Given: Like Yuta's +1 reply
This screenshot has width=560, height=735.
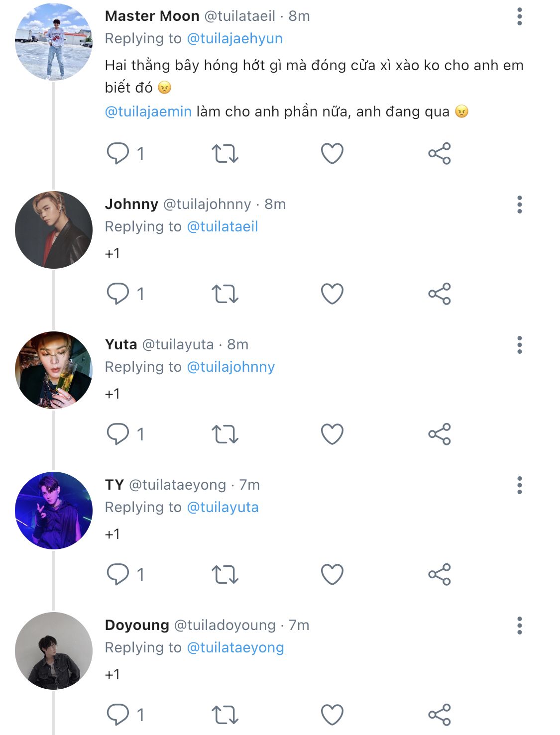Looking at the screenshot, I should [332, 434].
